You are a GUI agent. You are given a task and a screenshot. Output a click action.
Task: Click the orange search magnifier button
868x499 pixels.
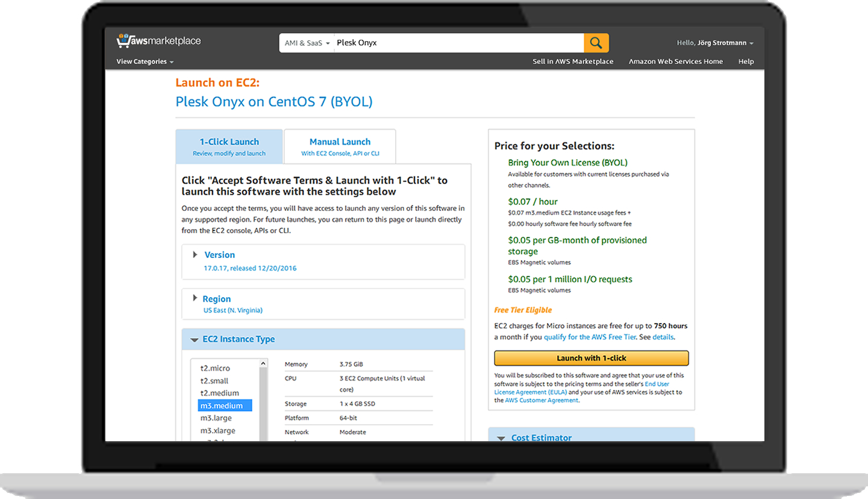tap(596, 43)
